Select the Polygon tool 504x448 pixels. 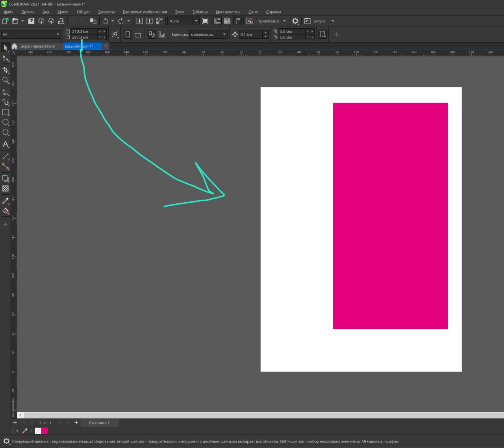pos(6,133)
